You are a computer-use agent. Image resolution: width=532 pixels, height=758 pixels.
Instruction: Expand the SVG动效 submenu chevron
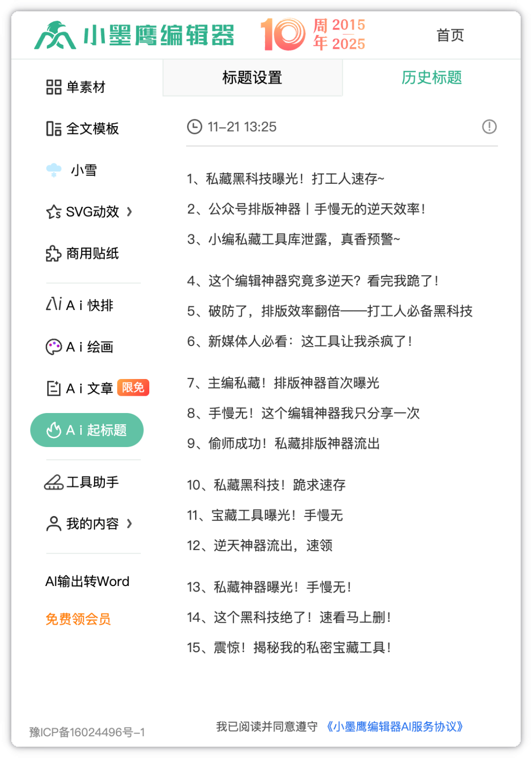130,212
